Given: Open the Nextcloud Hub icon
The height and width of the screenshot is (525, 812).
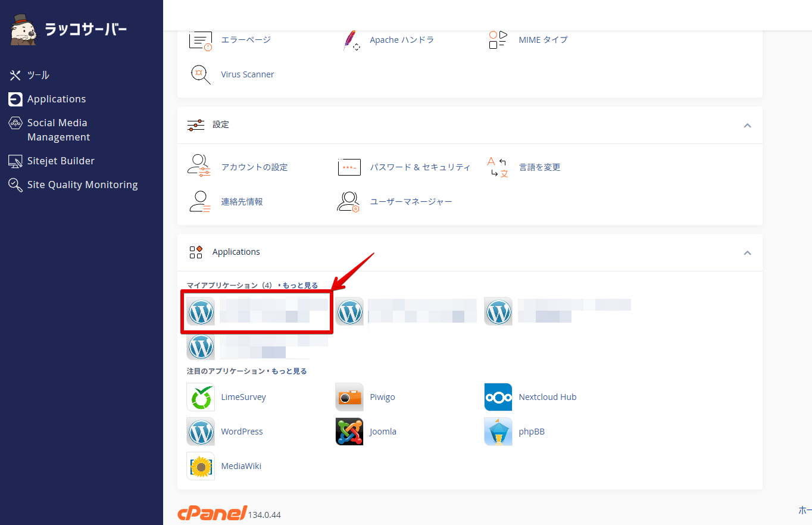Looking at the screenshot, I should (x=498, y=397).
